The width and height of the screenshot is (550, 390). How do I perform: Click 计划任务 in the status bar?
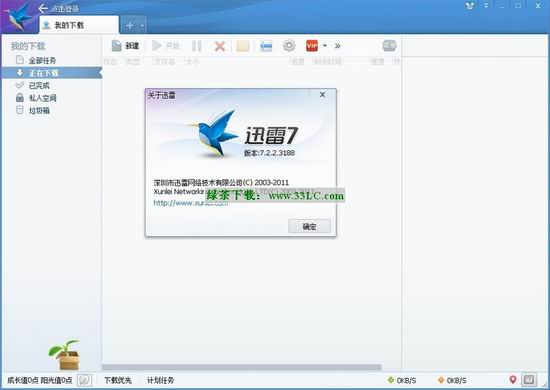click(160, 380)
